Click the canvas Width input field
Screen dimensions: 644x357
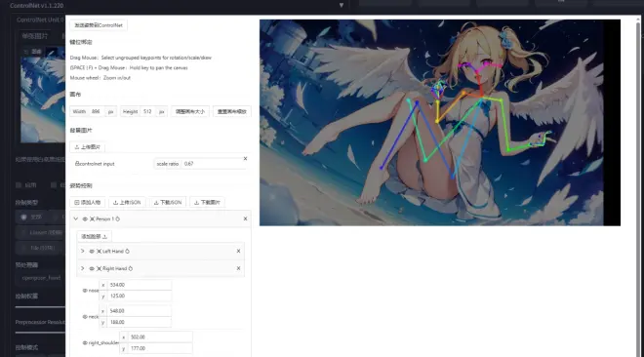(97, 111)
